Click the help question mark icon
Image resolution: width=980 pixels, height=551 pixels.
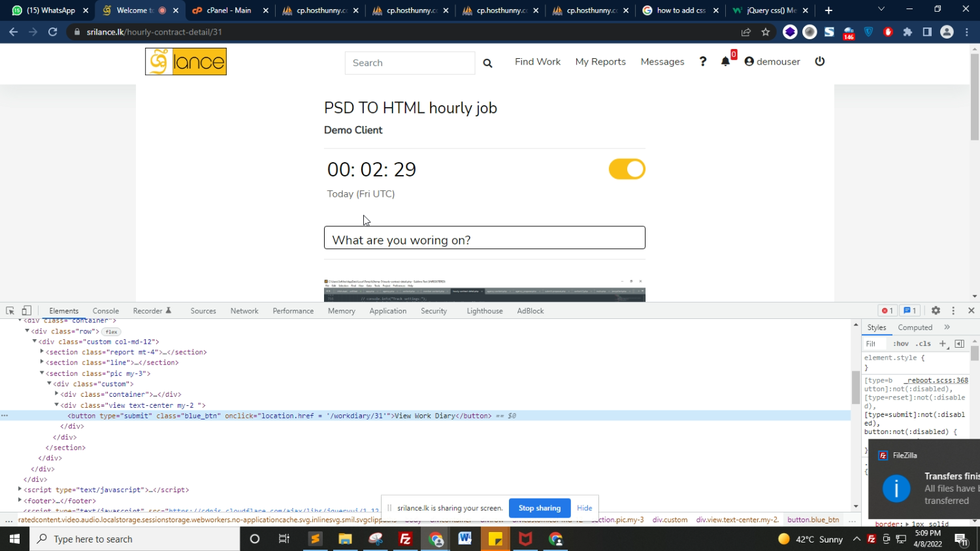(703, 61)
